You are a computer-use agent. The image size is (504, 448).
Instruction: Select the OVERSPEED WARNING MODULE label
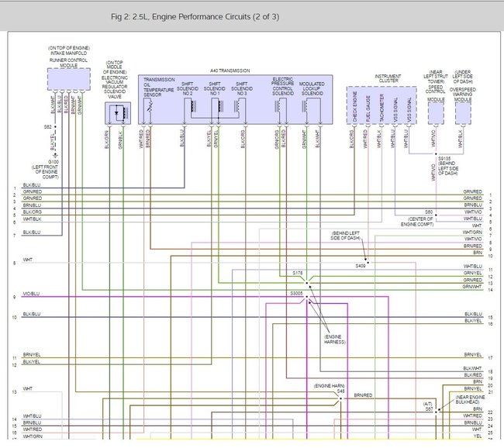463,95
